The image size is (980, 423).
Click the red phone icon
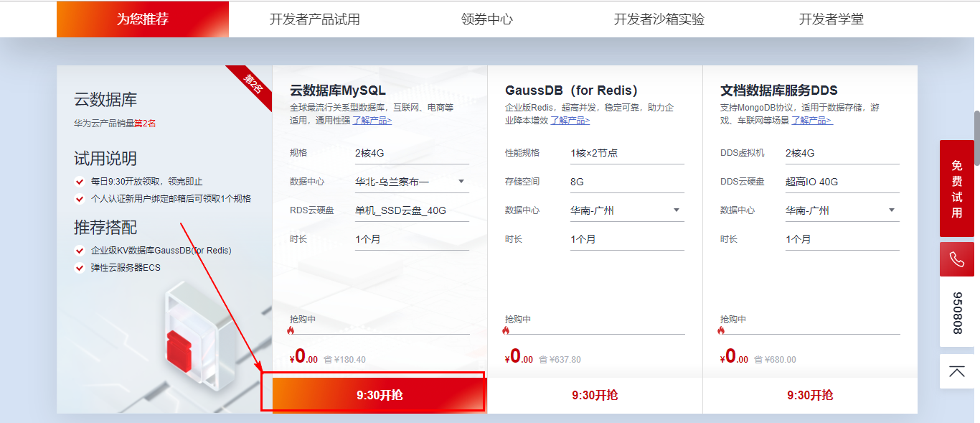pos(957,259)
